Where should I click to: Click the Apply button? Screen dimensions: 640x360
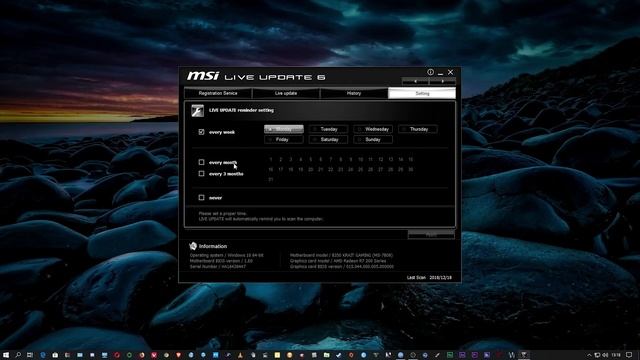431,235
